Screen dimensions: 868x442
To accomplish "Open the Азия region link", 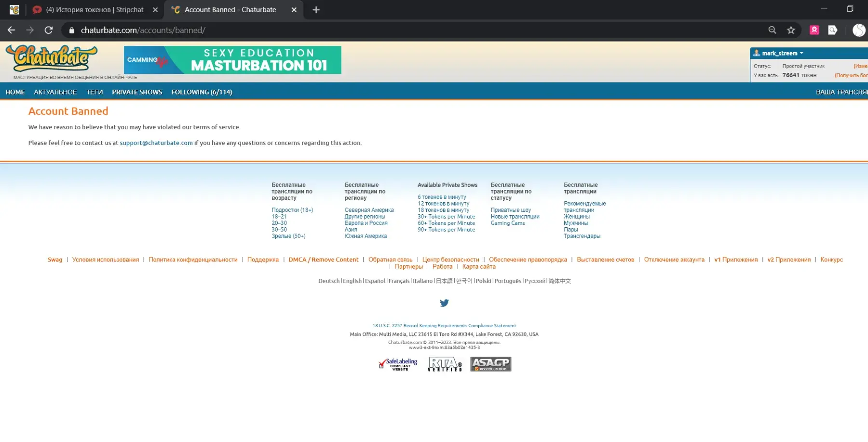I will [351, 230].
